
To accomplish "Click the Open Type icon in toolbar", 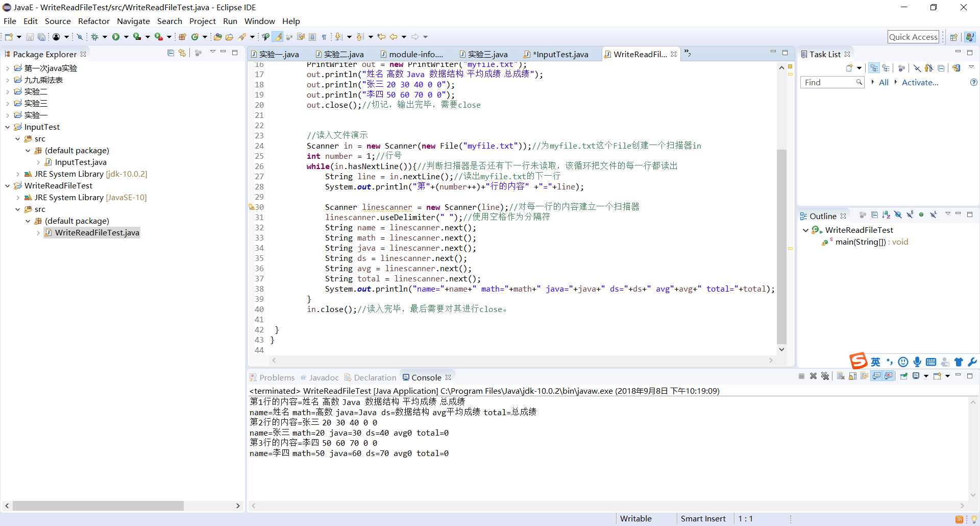I will coord(217,37).
